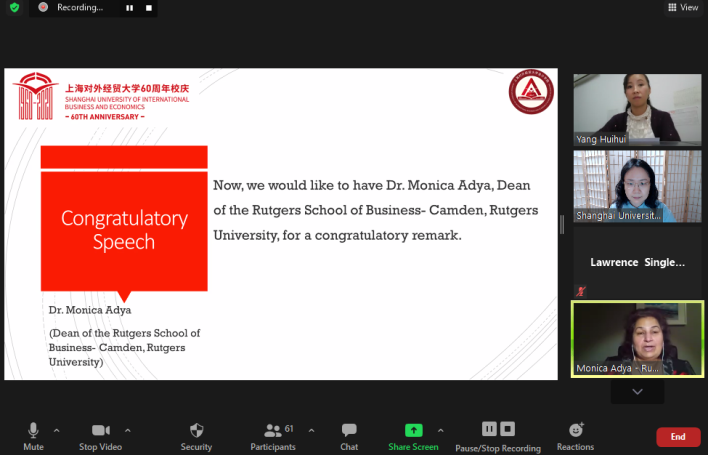Expand audio options arrow beside Mute
Viewport: 708px width, 455px height.
[x=56, y=430]
